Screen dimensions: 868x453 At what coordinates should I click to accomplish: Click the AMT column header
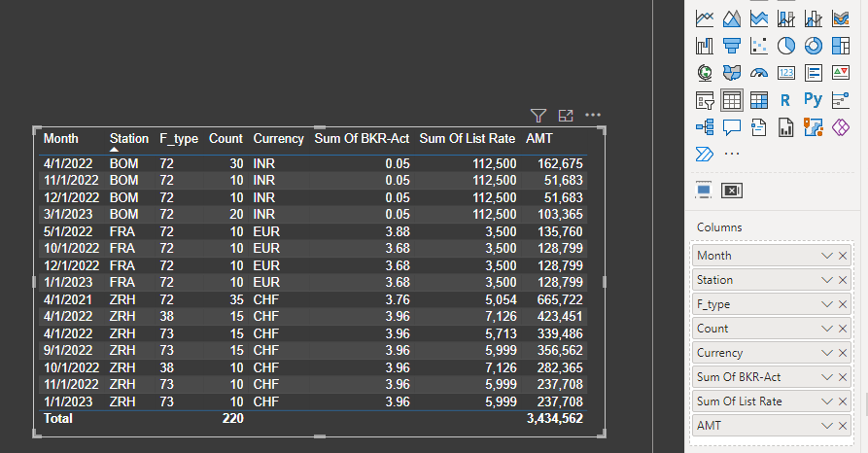[x=539, y=139]
